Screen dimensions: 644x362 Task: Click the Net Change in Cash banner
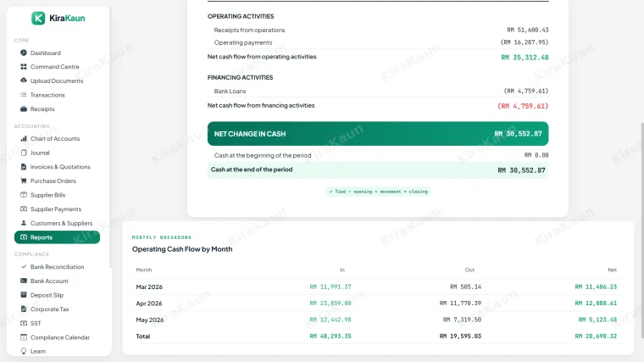coord(378,134)
